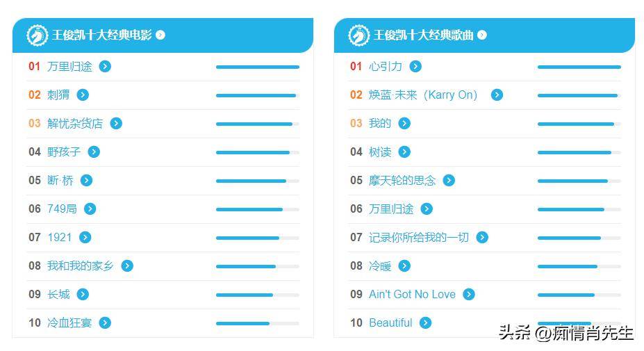Open arrow icon beside 焕蓝·未来 (Karry On)
Viewport: 644px width, 351px height.
coord(497,95)
